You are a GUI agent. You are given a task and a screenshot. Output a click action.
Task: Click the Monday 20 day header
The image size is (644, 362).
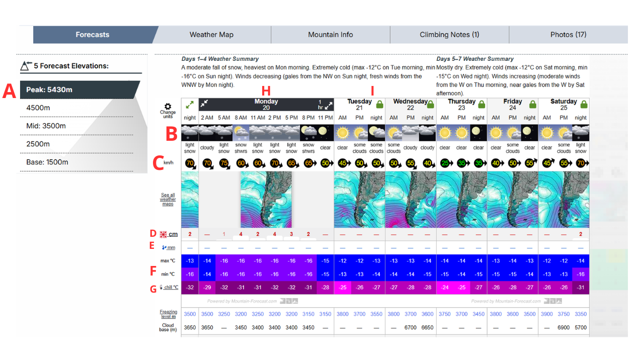pyautogui.click(x=266, y=105)
